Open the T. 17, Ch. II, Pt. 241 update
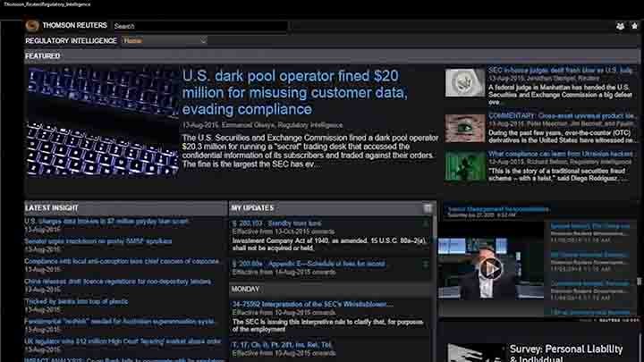The height and width of the screenshot is (362, 644). tap(282, 345)
